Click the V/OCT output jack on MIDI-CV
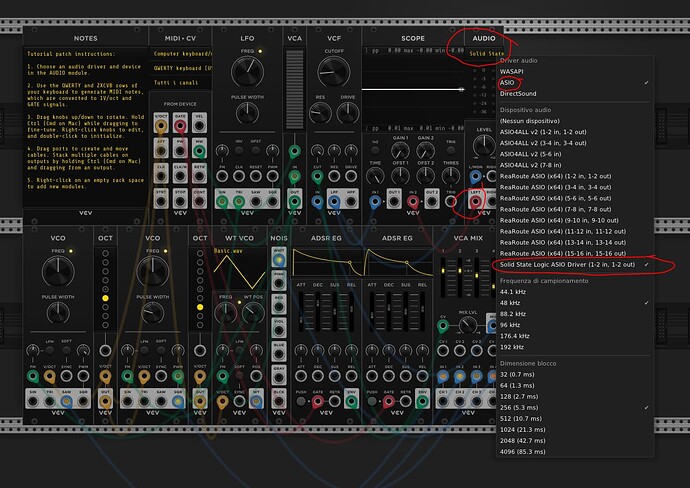This screenshot has width=690, height=488. (161, 126)
